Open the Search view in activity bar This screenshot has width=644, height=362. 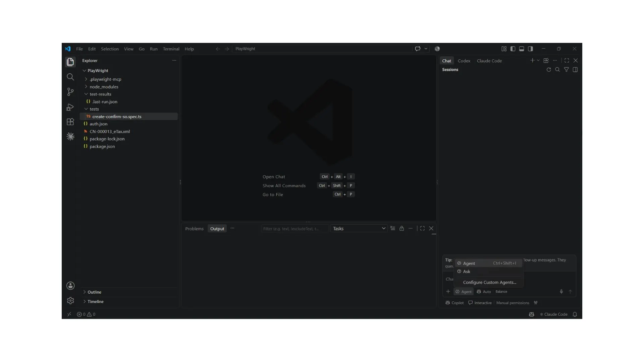pos(70,77)
